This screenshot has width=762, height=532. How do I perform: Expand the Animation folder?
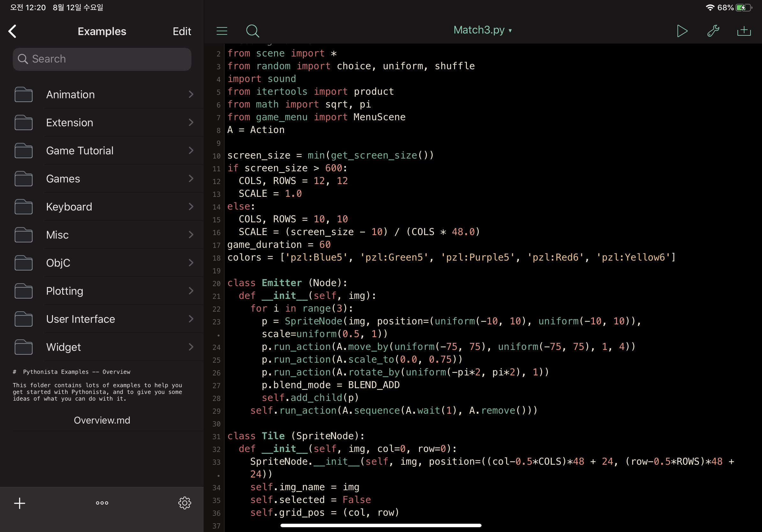point(70,94)
